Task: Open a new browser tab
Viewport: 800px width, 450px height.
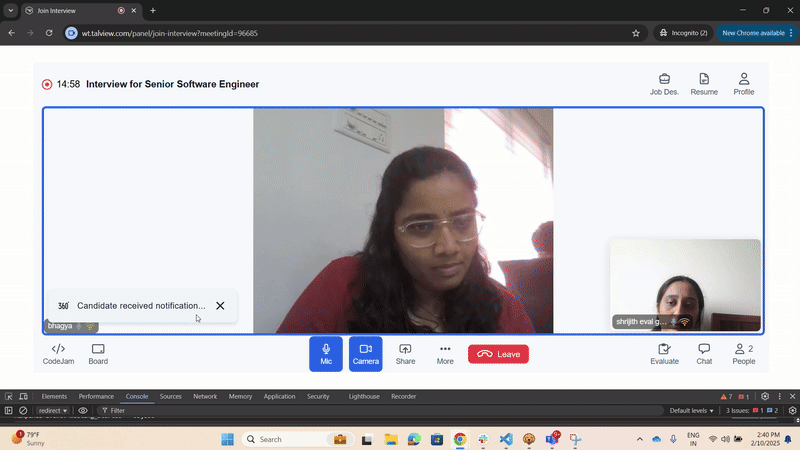Action: 153,10
